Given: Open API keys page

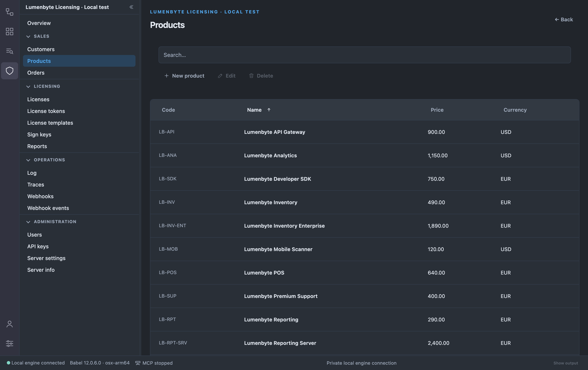Looking at the screenshot, I should coord(79,246).
